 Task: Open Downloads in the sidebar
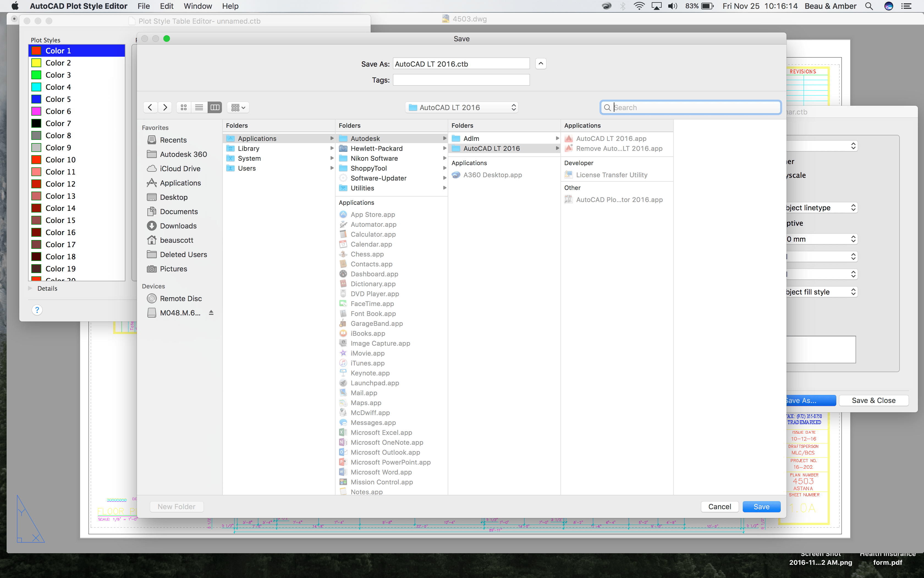click(x=172, y=226)
